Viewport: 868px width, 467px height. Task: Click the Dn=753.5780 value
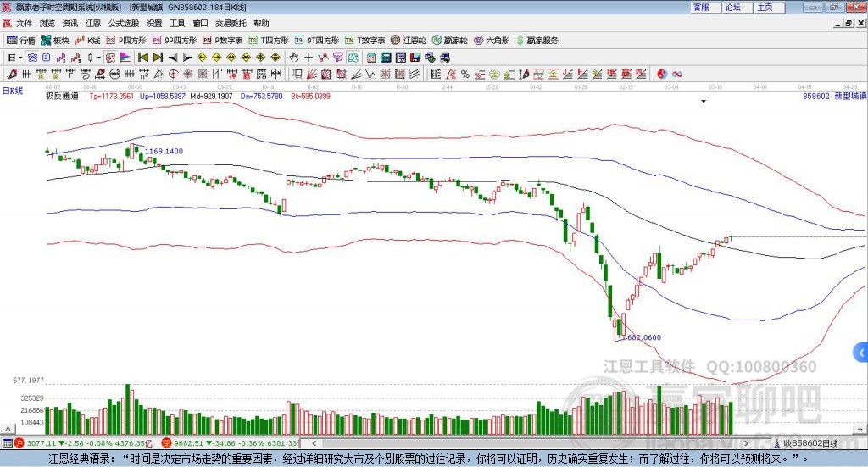click(261, 97)
